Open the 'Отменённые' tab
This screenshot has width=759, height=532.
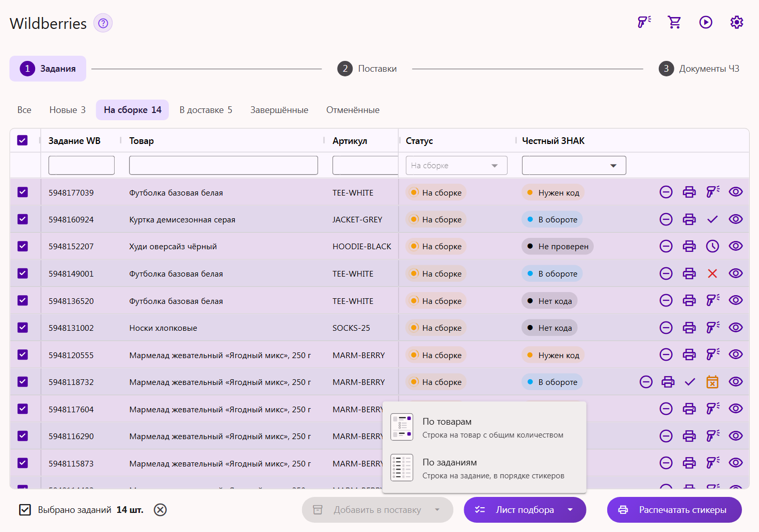pos(353,110)
